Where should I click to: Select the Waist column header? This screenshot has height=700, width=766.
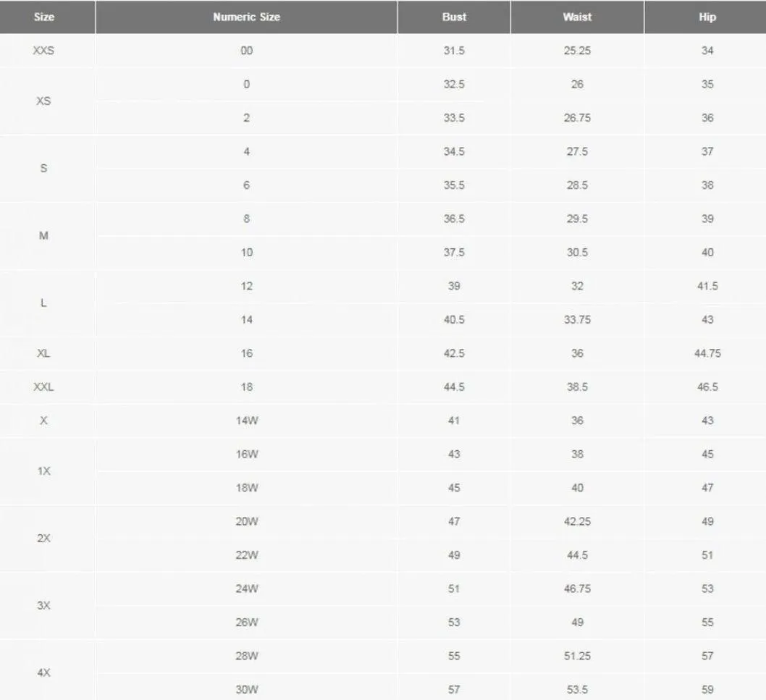pyautogui.click(x=577, y=17)
